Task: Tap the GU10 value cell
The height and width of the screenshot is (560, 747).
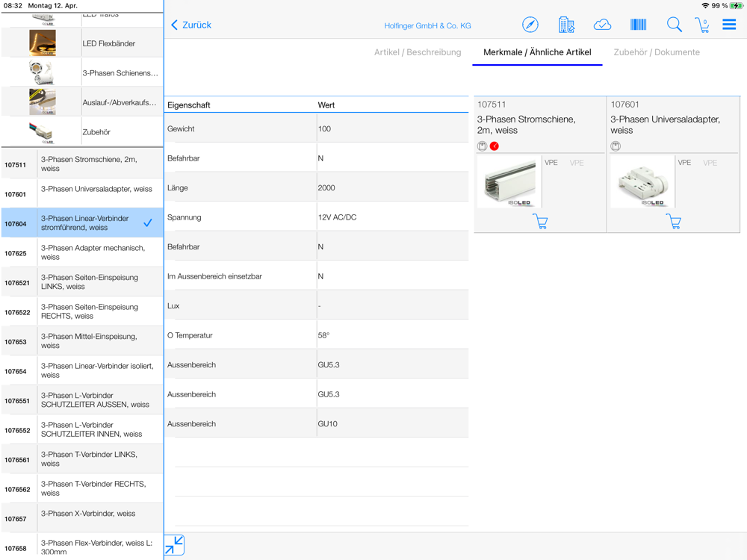Action: pyautogui.click(x=393, y=424)
